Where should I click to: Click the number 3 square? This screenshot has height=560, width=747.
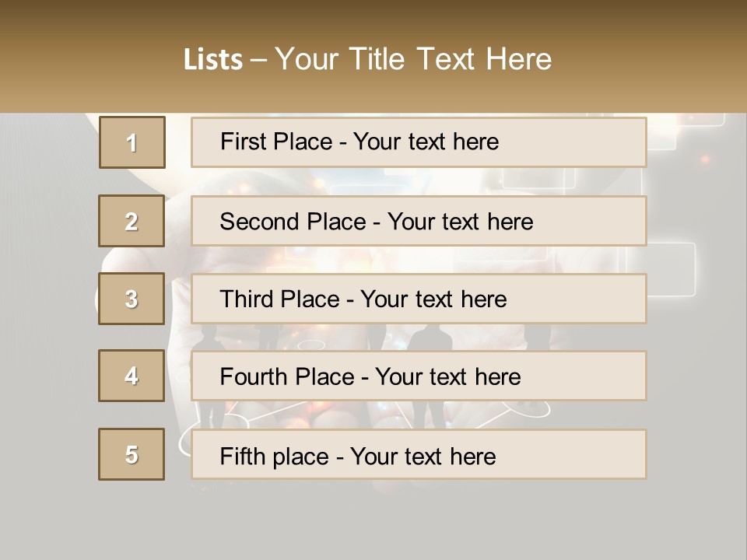[132, 299]
